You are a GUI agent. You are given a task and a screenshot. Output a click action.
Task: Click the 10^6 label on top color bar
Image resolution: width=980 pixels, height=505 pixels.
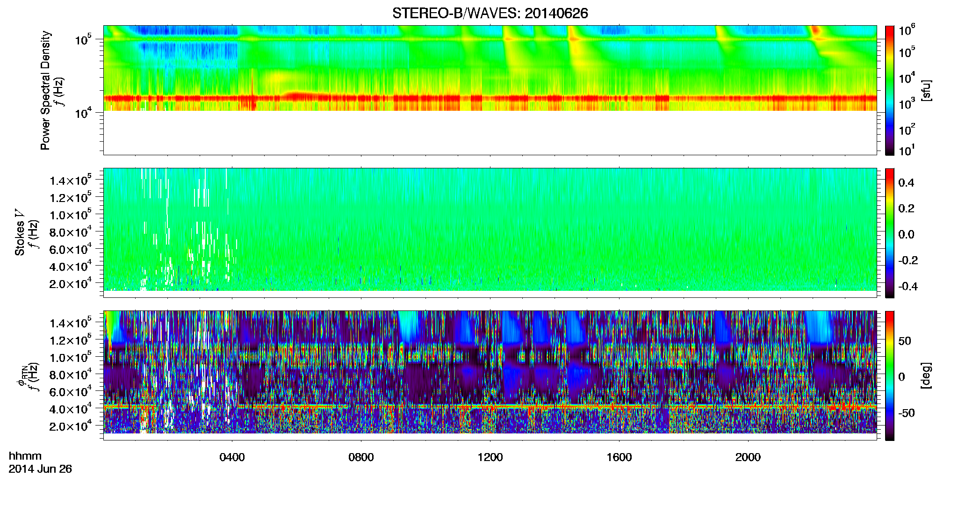click(x=907, y=30)
